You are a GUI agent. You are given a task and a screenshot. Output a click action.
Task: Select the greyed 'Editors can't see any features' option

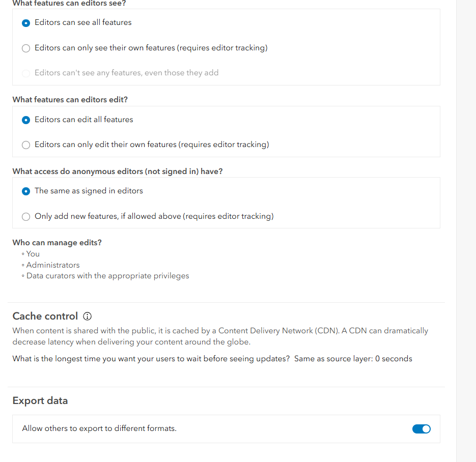point(26,73)
